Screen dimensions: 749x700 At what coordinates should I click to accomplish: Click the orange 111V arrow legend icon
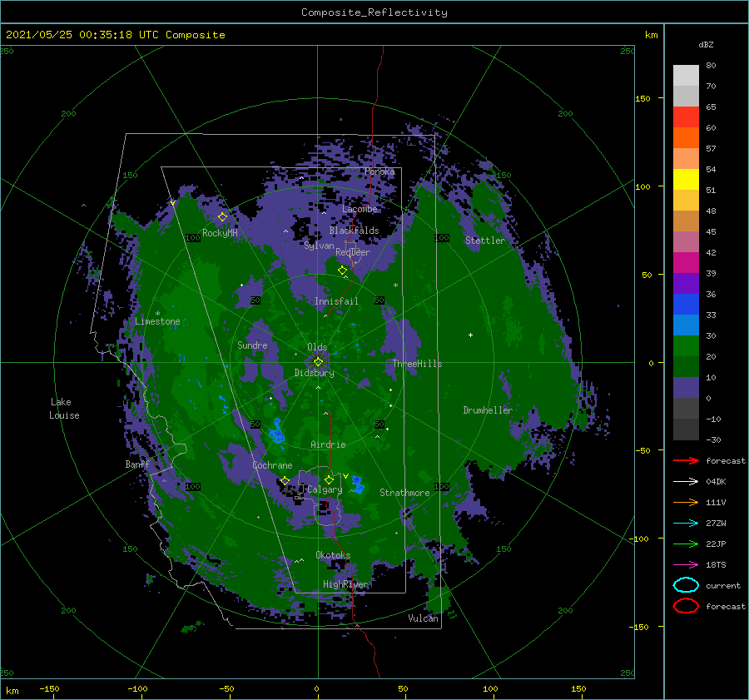coord(686,502)
